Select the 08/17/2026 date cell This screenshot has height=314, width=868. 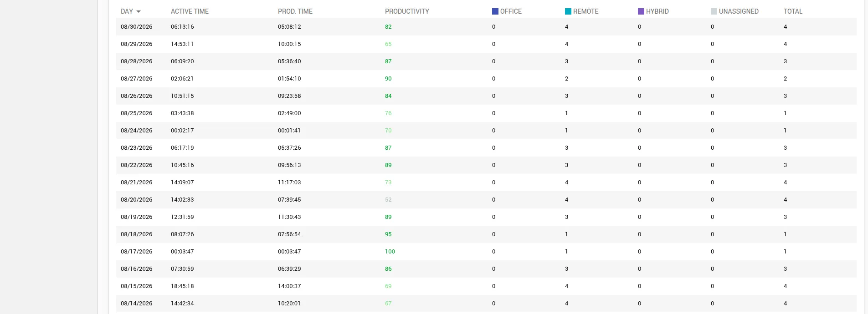coord(137,252)
